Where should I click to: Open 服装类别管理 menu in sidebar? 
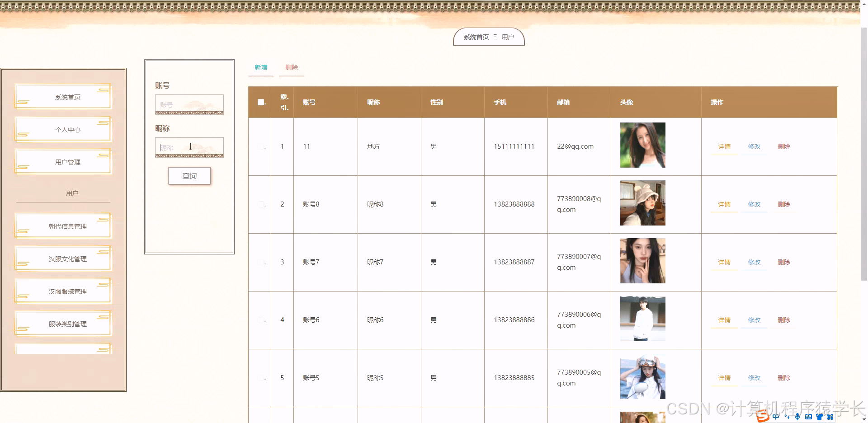63,324
